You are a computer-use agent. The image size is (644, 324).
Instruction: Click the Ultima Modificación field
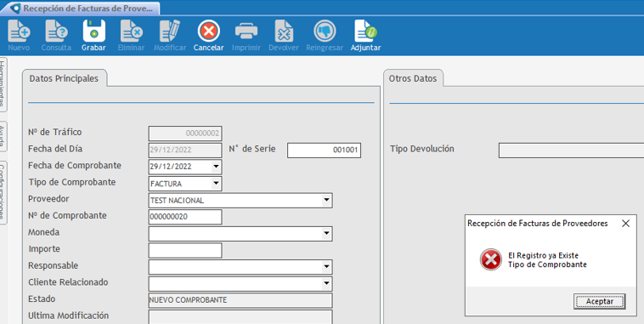pos(240,317)
